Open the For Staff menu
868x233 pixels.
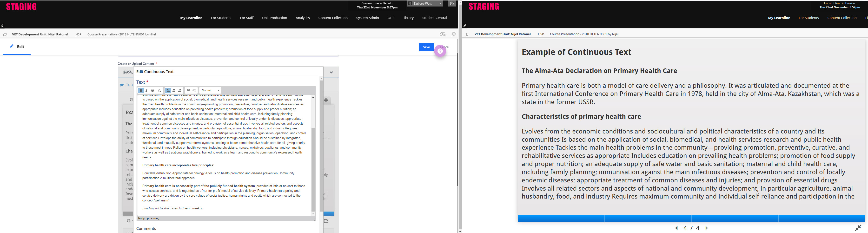coord(247,18)
